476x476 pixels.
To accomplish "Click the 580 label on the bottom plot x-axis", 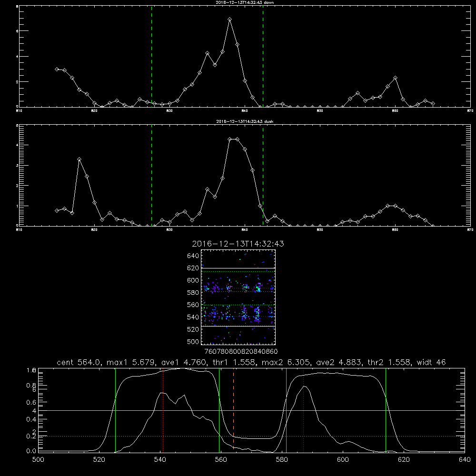I will click(x=282, y=460).
